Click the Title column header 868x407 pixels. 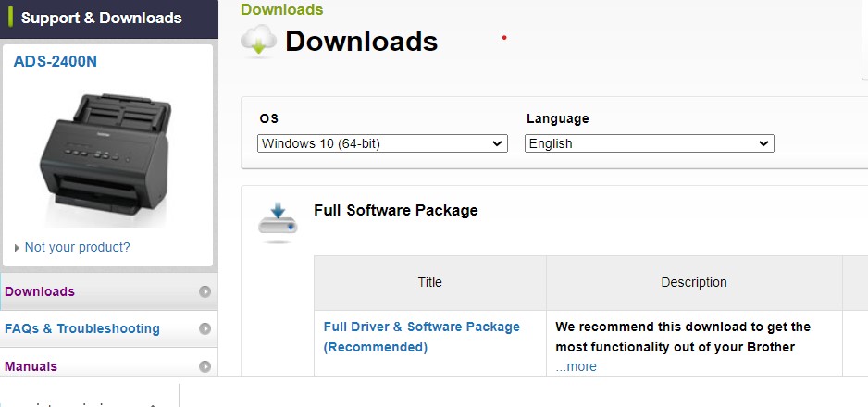tap(429, 282)
